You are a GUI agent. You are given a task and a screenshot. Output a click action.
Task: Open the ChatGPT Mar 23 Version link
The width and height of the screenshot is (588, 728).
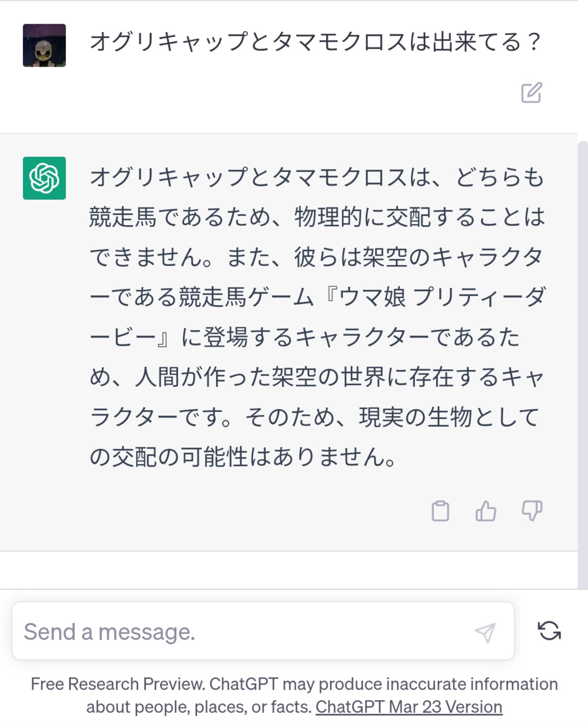[x=409, y=707]
